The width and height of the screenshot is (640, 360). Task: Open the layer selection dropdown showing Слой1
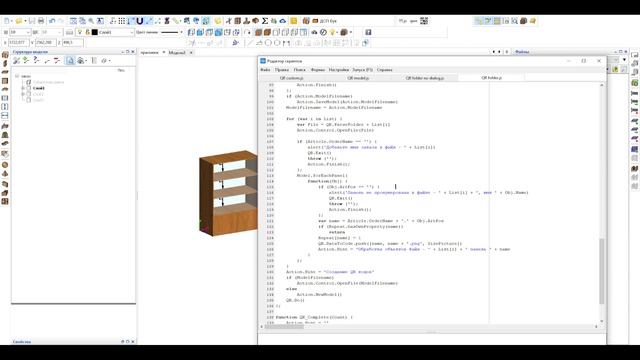131,32
